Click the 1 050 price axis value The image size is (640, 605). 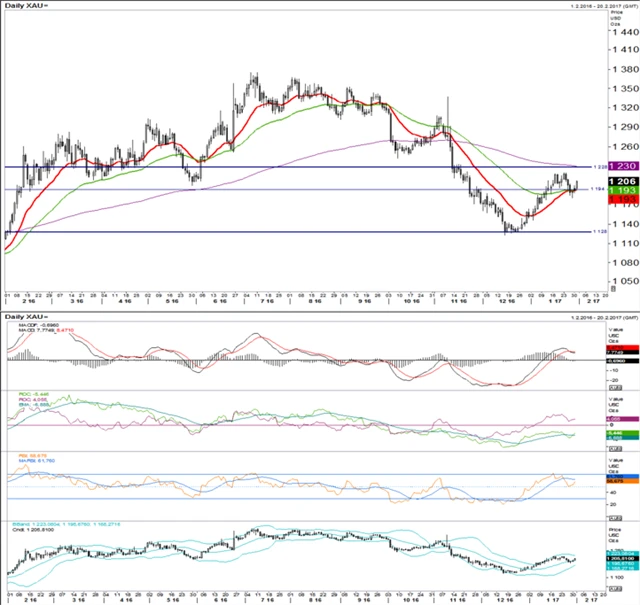[622, 281]
